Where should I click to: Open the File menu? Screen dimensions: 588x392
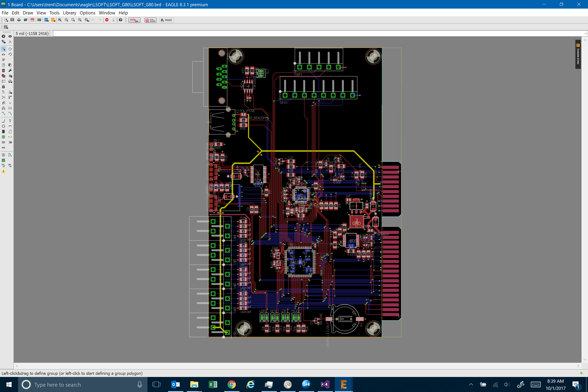click(x=5, y=13)
